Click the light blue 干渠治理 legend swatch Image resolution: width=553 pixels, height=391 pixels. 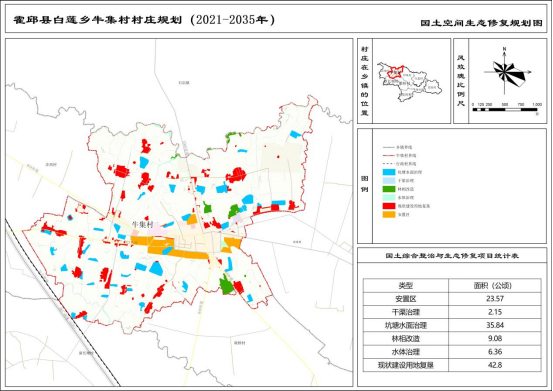pyautogui.click(x=389, y=181)
